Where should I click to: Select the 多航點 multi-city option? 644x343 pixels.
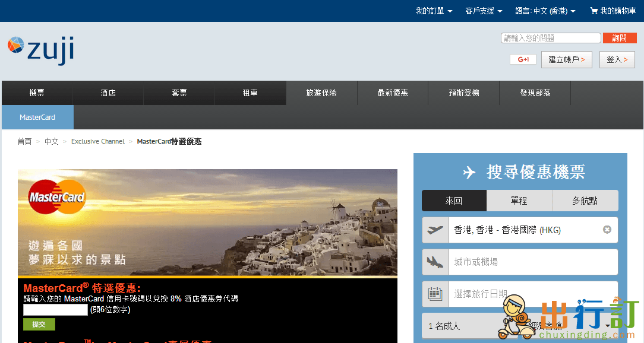pos(585,201)
